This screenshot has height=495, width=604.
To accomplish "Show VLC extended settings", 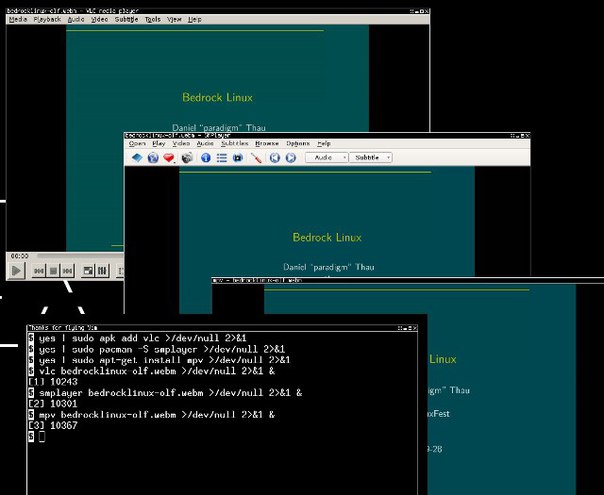I will pyautogui.click(x=103, y=270).
